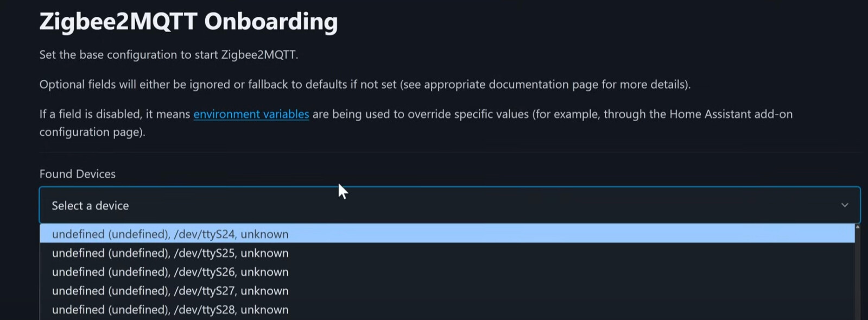The width and height of the screenshot is (868, 320).
Task: Click the Zigbee2MQTT Onboarding heading
Action: pos(188,22)
